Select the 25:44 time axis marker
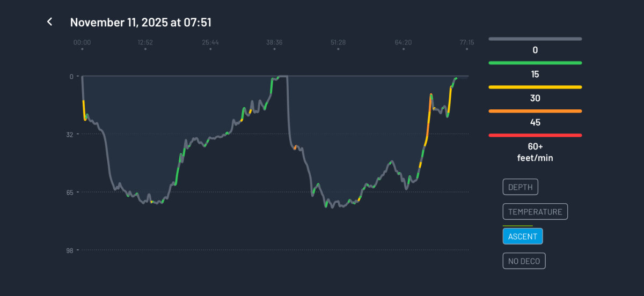Image resolution: width=644 pixels, height=296 pixels. [x=210, y=42]
